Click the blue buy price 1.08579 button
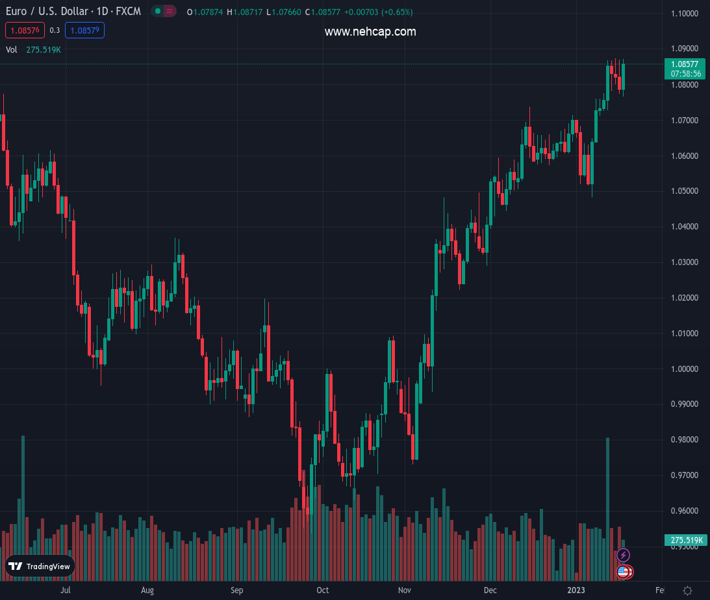 (85, 31)
